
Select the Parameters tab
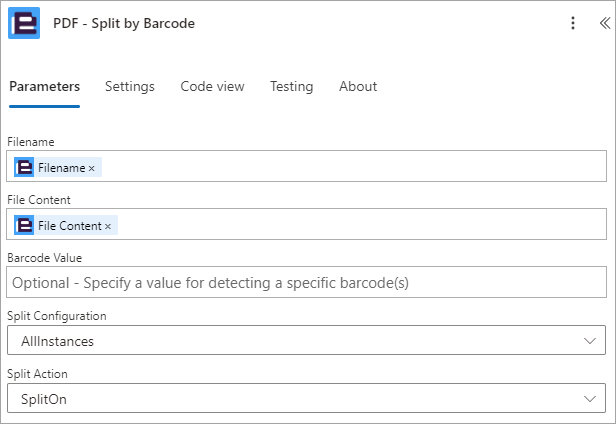[44, 86]
